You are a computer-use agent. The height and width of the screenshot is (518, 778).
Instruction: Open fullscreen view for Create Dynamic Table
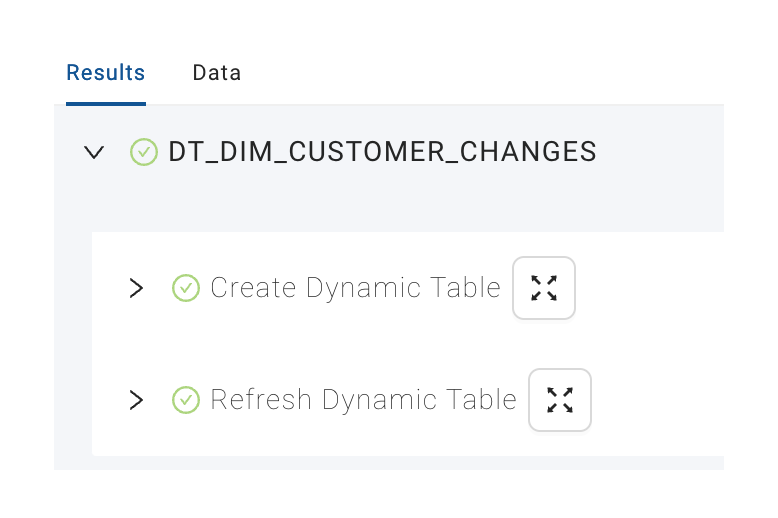tap(544, 288)
